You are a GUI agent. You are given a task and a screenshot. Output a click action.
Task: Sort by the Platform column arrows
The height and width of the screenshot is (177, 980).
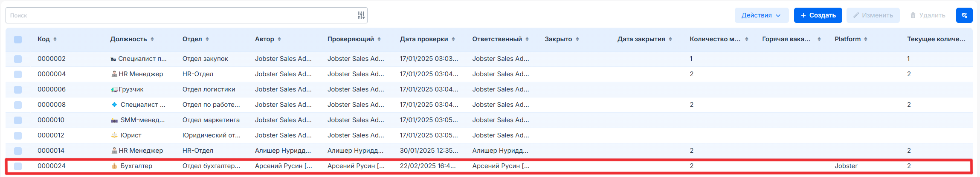866,39
